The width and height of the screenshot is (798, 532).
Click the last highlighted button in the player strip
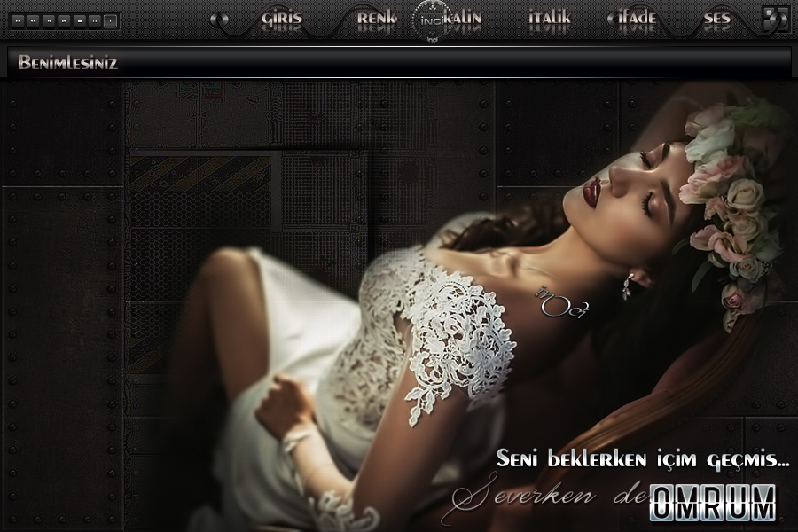[110, 20]
